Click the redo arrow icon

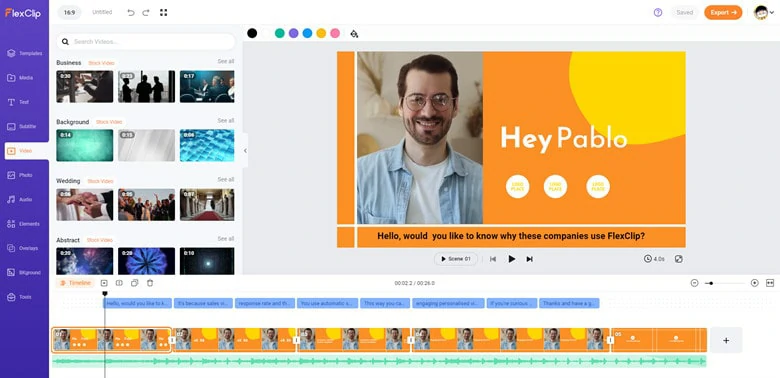(146, 12)
